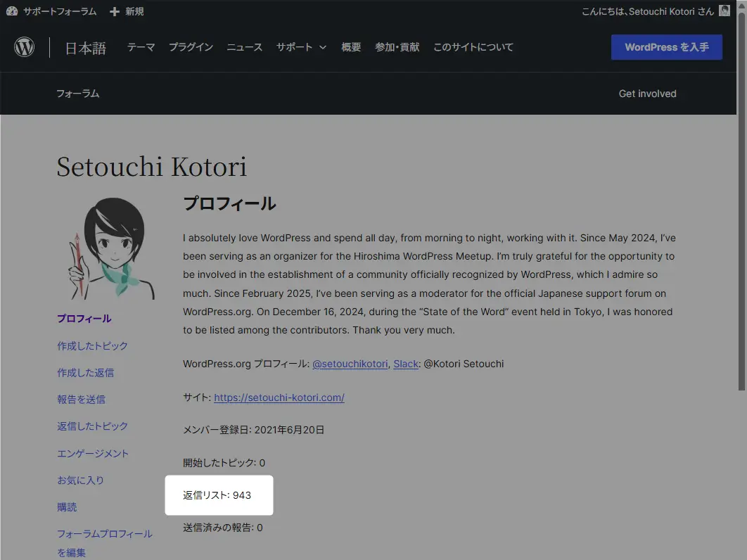Open 作成した返信 in sidebar

click(x=85, y=373)
